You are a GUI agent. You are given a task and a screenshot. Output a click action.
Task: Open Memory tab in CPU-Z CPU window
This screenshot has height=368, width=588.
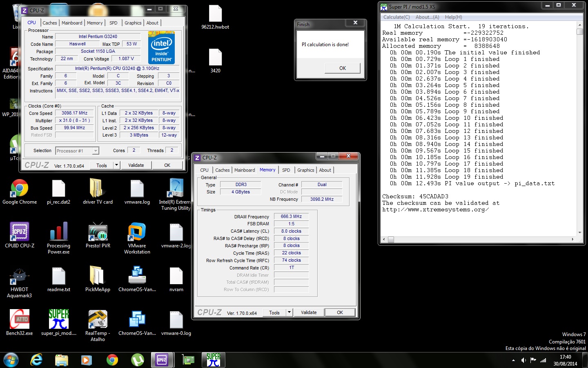tap(95, 23)
